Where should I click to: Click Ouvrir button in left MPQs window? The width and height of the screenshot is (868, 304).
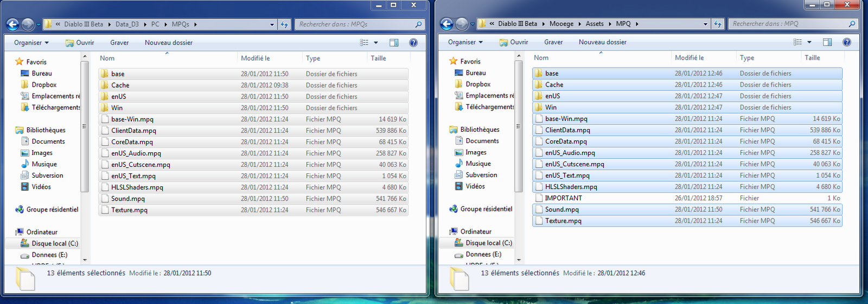[x=79, y=43]
